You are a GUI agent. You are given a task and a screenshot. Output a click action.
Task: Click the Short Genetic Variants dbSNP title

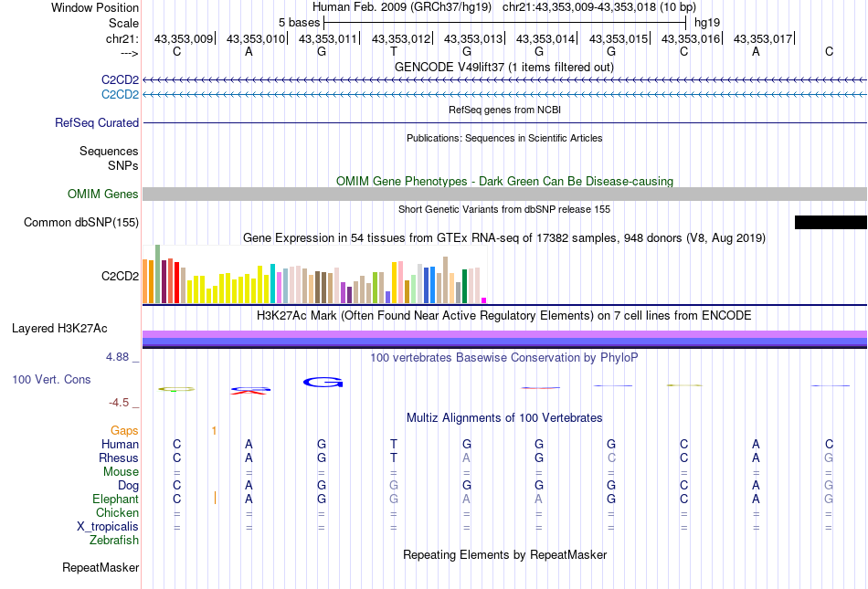pos(504,209)
